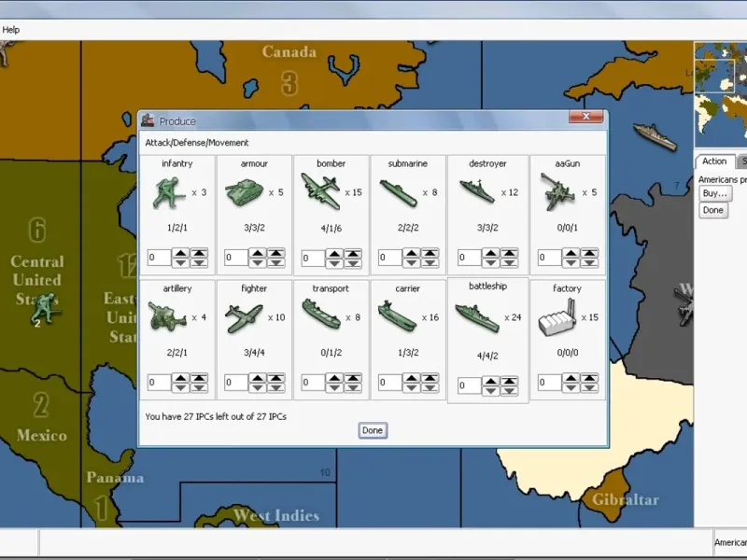747x560 pixels.
Task: Increase bomber quantity by one
Action: tap(335, 254)
